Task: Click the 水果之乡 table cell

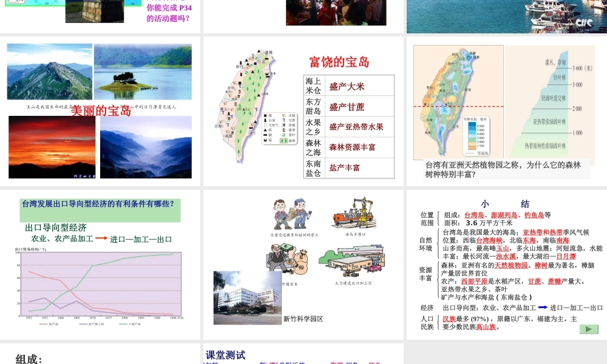Action: pyautogui.click(x=314, y=127)
